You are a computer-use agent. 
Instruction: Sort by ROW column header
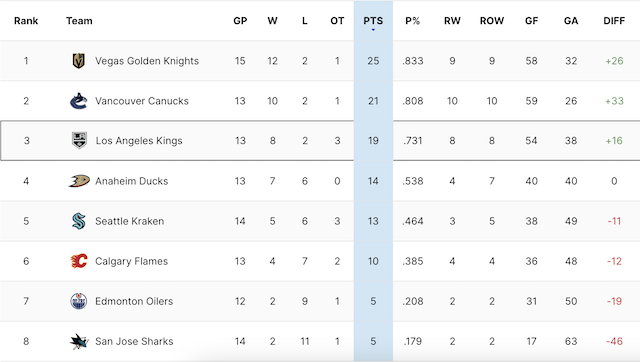pos(492,20)
